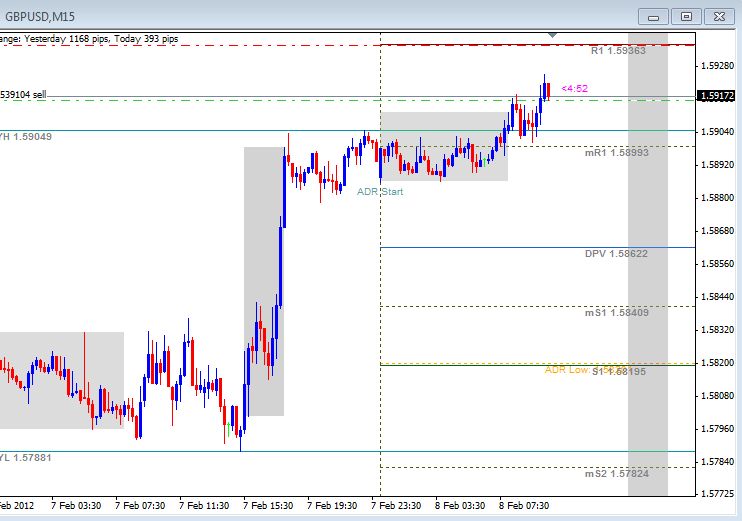
Task: Click the 8 Feb 03:30 time label
Action: [x=460, y=505]
